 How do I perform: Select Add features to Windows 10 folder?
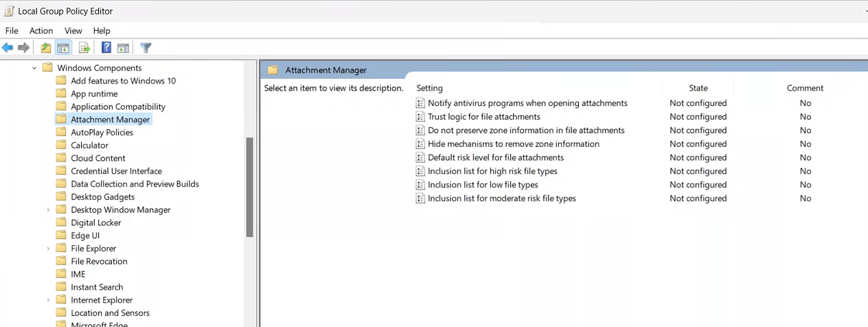(123, 81)
